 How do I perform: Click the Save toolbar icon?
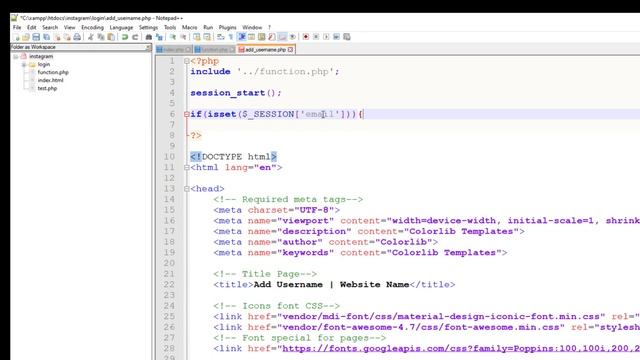[36, 37]
